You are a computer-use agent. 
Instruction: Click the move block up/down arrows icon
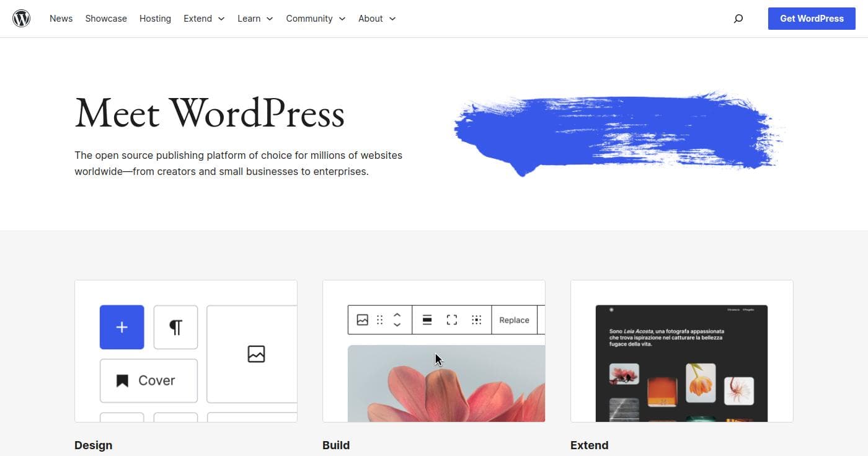[x=397, y=320]
